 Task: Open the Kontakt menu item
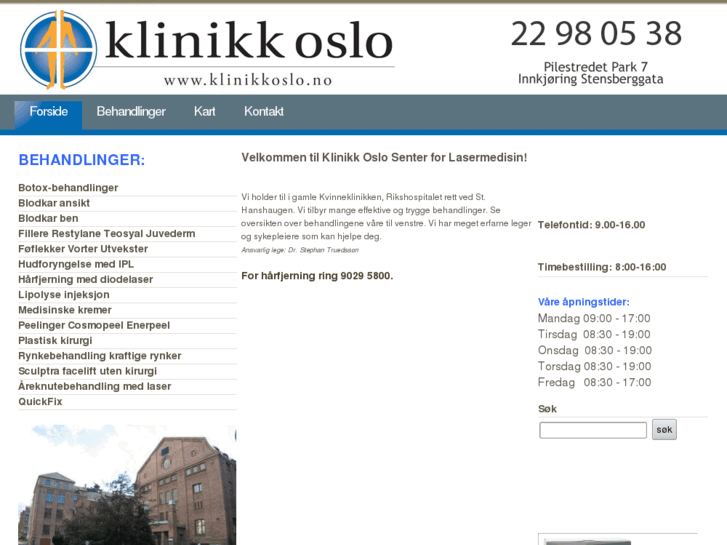click(x=264, y=112)
